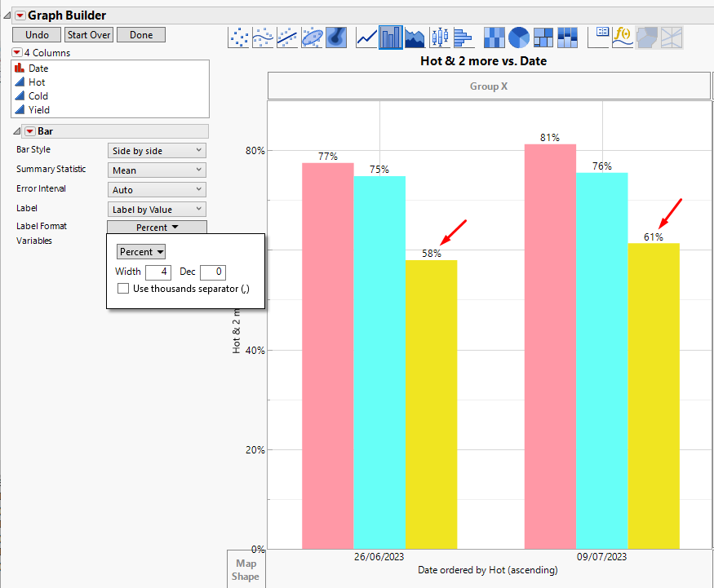
Task: Click the cyan bar labeled 76%
Action: point(602,361)
